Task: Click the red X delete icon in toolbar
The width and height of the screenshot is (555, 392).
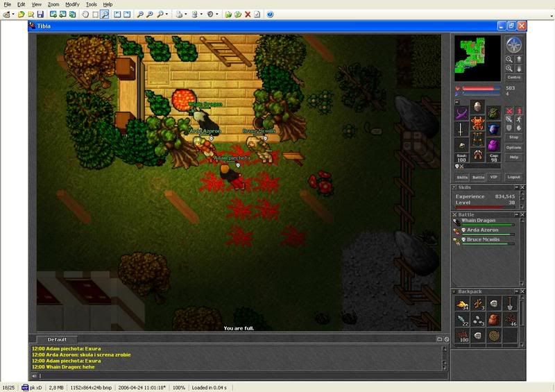Action: point(248,14)
